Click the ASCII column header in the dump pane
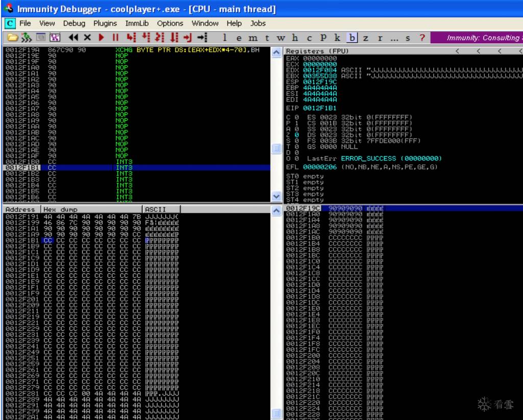The image size is (523, 420). [x=161, y=209]
